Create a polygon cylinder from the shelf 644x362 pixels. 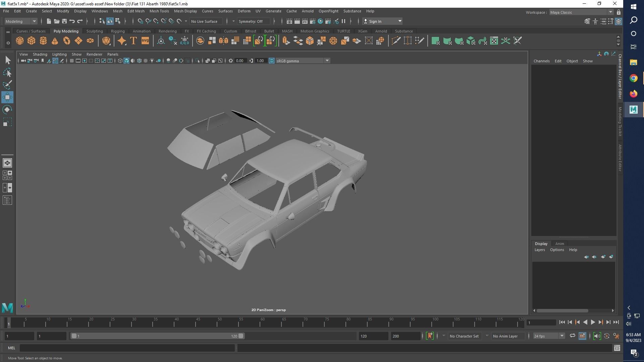[x=43, y=41]
